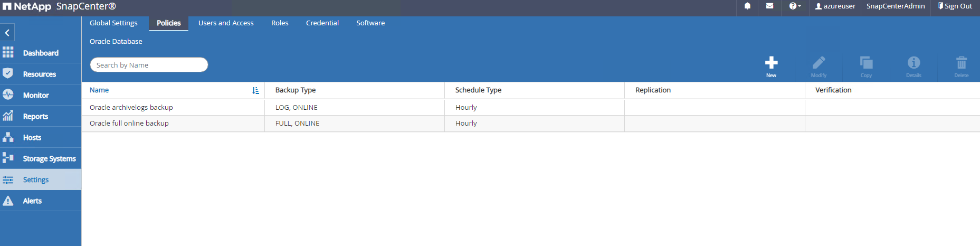Image resolution: width=980 pixels, height=246 pixels.
Task: Click the Search by Name field
Action: click(149, 65)
